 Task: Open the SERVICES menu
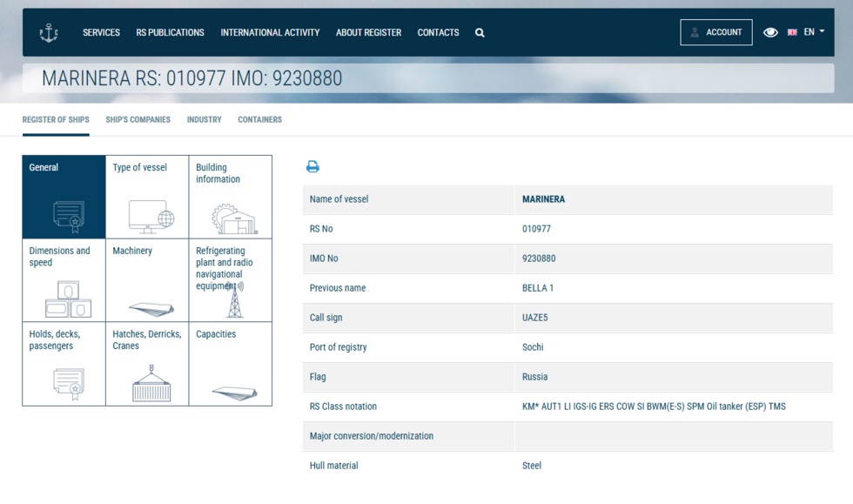(x=101, y=32)
